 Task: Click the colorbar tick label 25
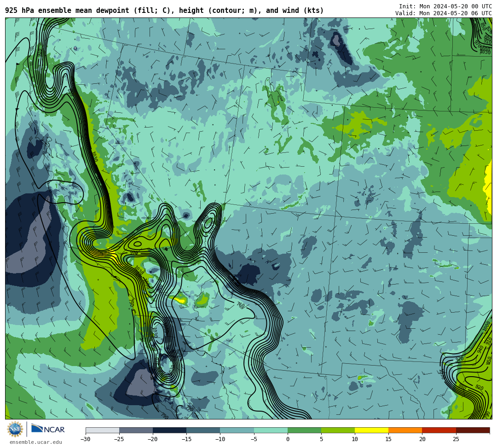click(x=456, y=439)
